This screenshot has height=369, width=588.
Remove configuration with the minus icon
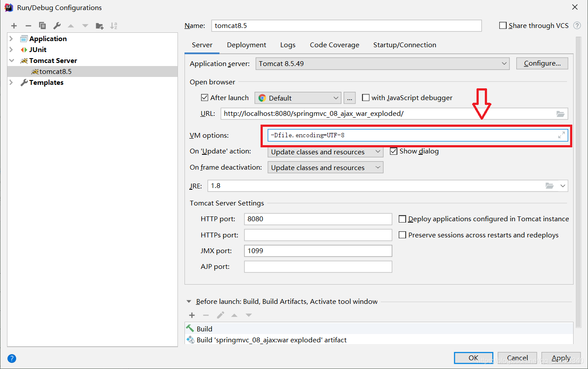pos(28,26)
